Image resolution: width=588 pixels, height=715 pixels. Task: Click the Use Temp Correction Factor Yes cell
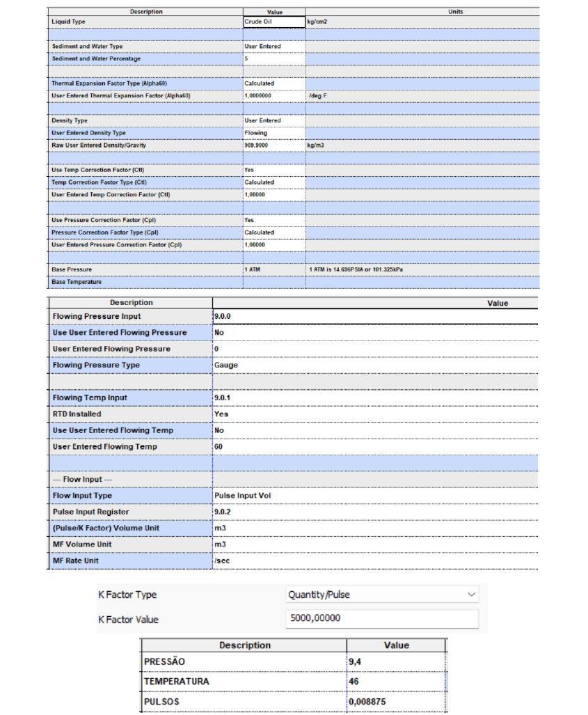click(274, 170)
